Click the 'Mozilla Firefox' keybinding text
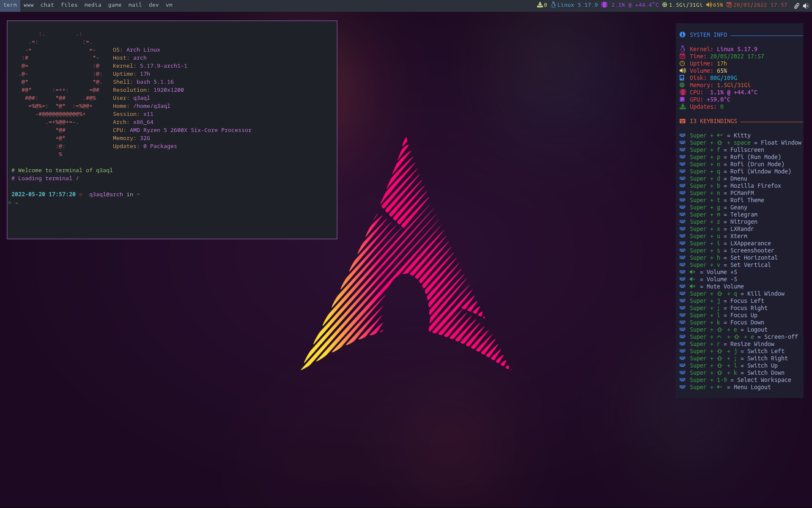Viewport: 812px width, 508px height. point(755,186)
